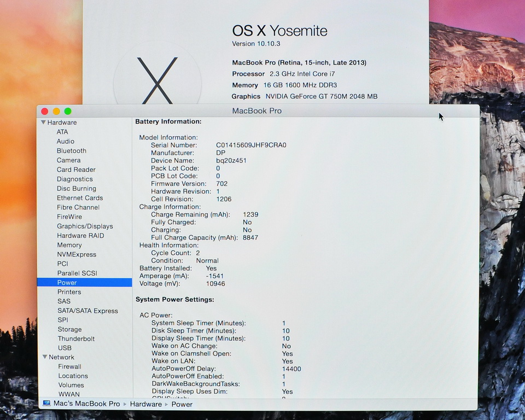The height and width of the screenshot is (420, 525).
Task: Select Parallel SCSI entry
Action: point(77,273)
